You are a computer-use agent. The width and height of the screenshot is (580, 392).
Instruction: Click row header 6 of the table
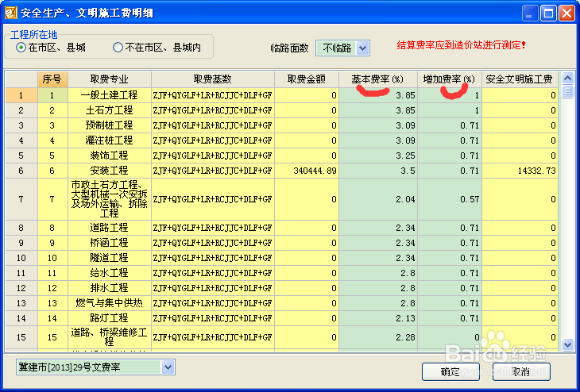21,171
